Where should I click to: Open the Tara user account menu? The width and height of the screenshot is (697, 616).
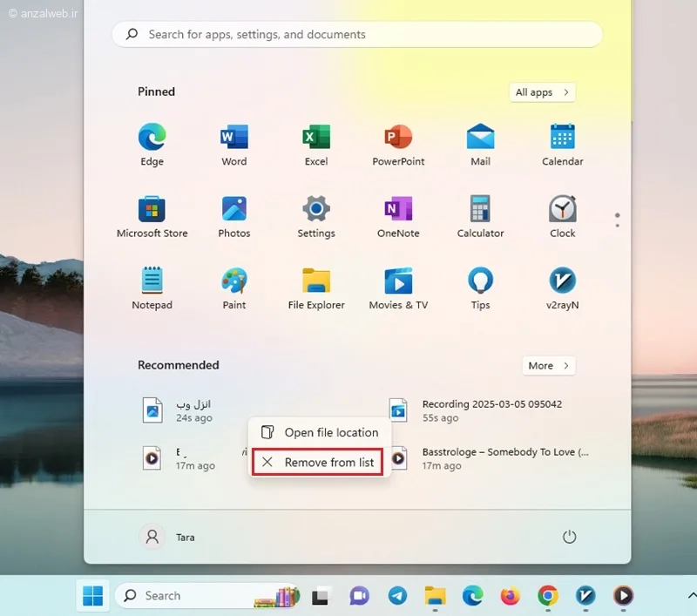click(167, 538)
